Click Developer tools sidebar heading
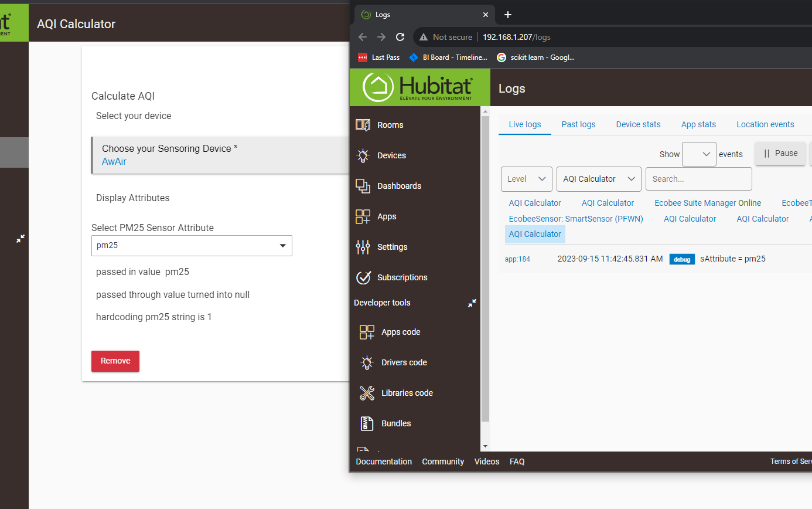The width and height of the screenshot is (812, 509). pos(382,303)
